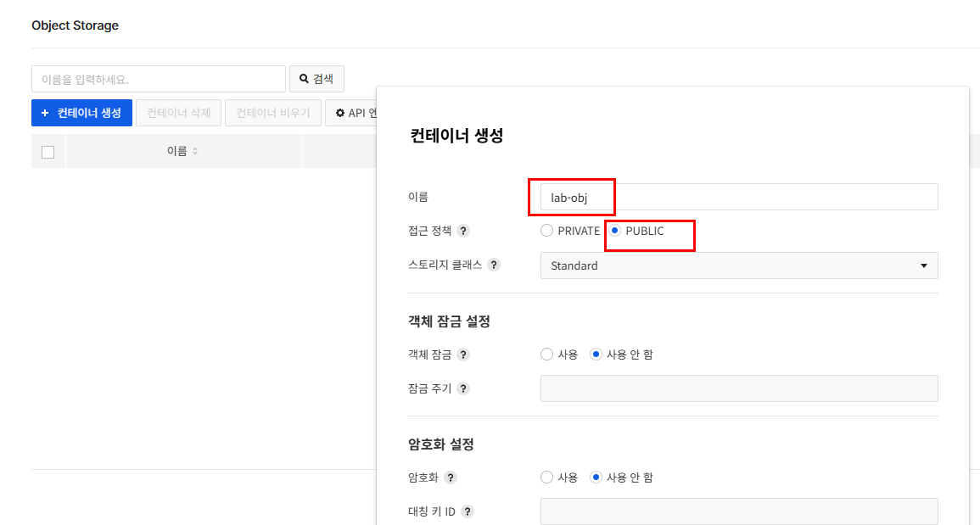Choose 사용 for 객체 잠금
980x525 pixels.
click(547, 355)
